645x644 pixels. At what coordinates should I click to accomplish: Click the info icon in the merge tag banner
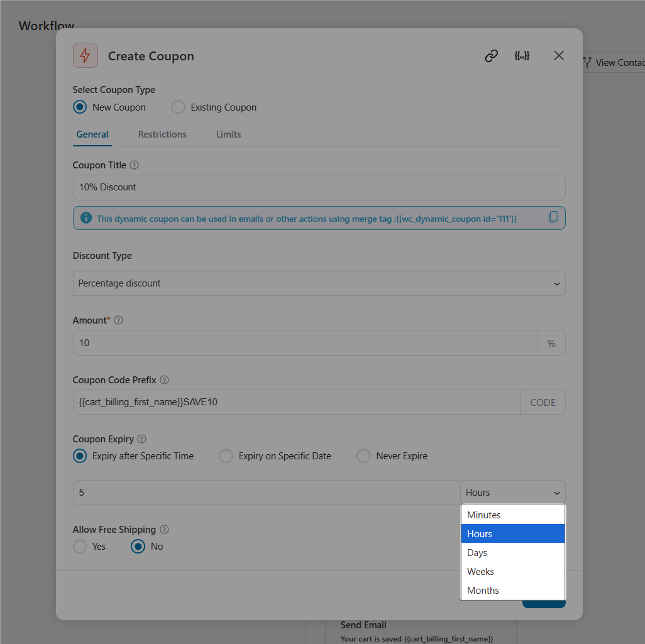click(x=86, y=217)
